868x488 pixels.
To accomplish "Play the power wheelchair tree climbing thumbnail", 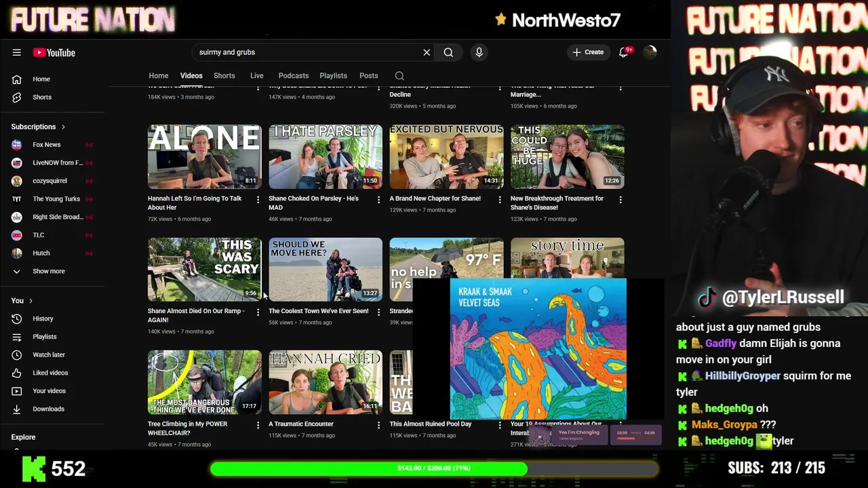I will (x=205, y=382).
